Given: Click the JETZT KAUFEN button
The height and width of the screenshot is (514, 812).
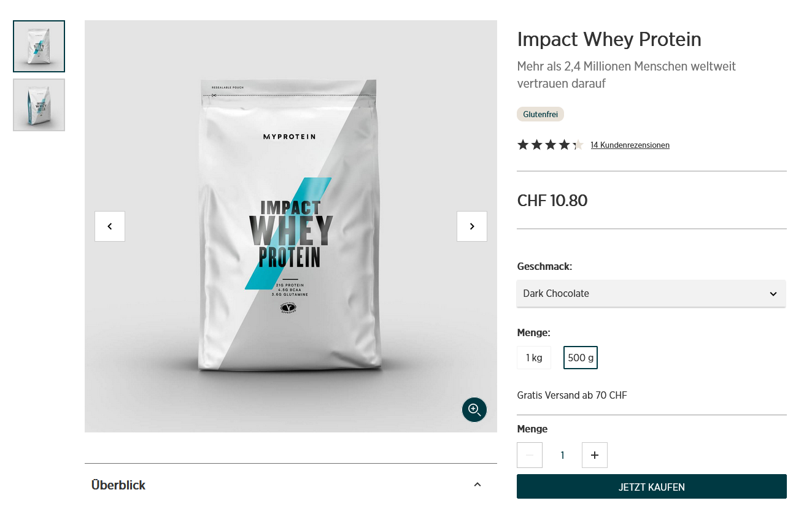Looking at the screenshot, I should pyautogui.click(x=652, y=487).
